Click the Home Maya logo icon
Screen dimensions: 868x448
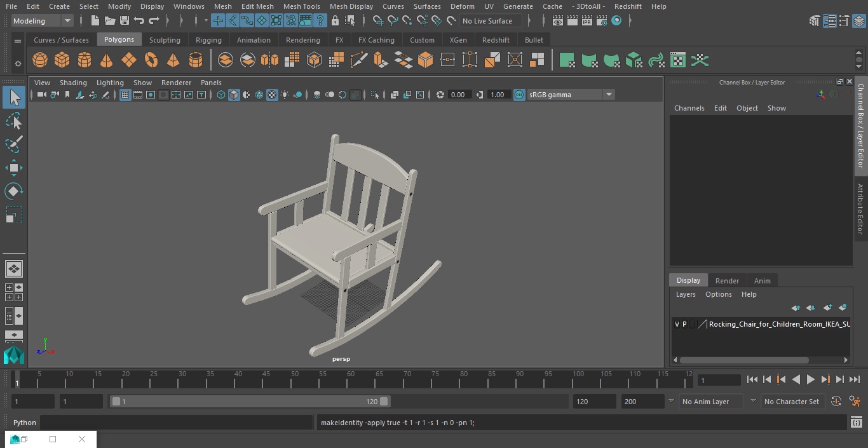14,355
